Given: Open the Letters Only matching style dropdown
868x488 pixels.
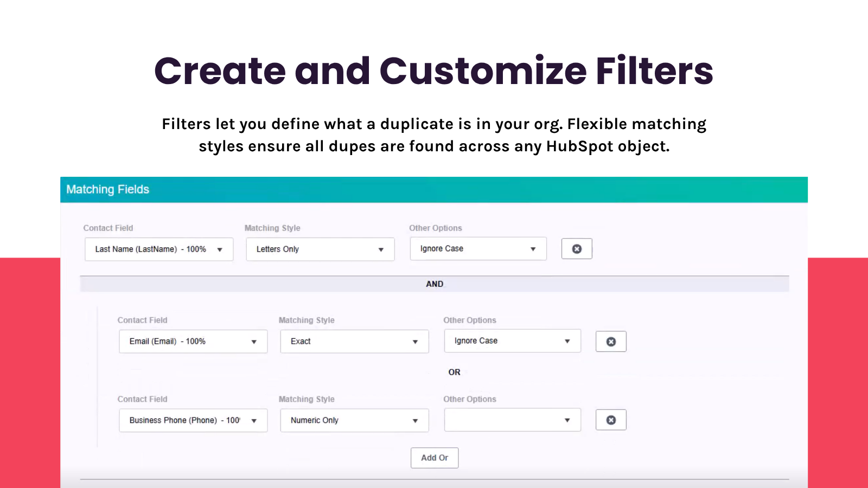Looking at the screenshot, I should [320, 249].
